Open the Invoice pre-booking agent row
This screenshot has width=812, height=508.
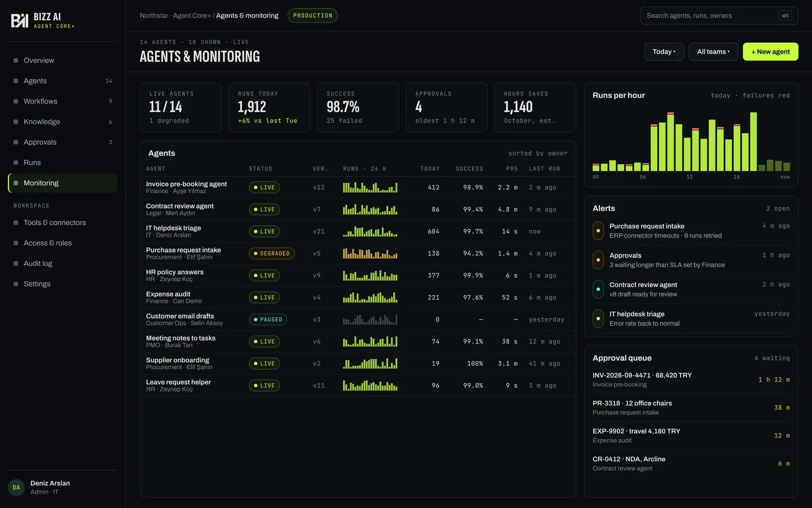click(x=358, y=187)
